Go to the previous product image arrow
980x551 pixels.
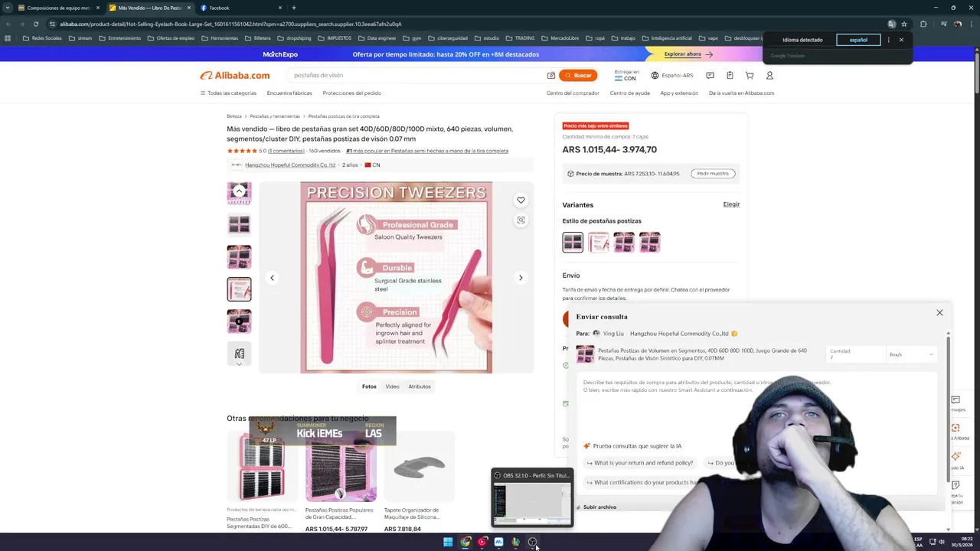272,278
